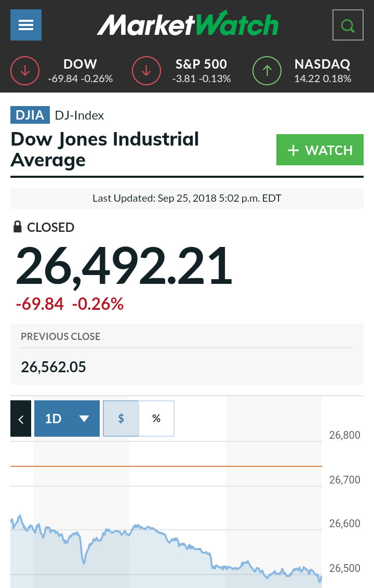Click the MarketWatch logo

click(x=188, y=24)
